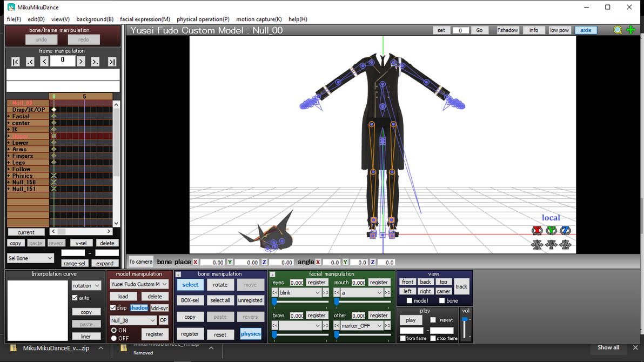Screen dimensions: 644x362
Task: Click the magnifier zoom view icon
Action: (x=618, y=30)
